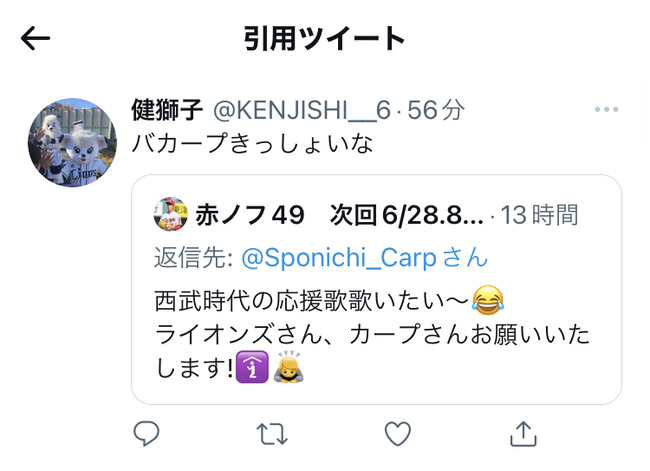The image size is (650, 471).
Task: Click the 13時間 quoted tweet timestamp
Action: [x=539, y=215]
